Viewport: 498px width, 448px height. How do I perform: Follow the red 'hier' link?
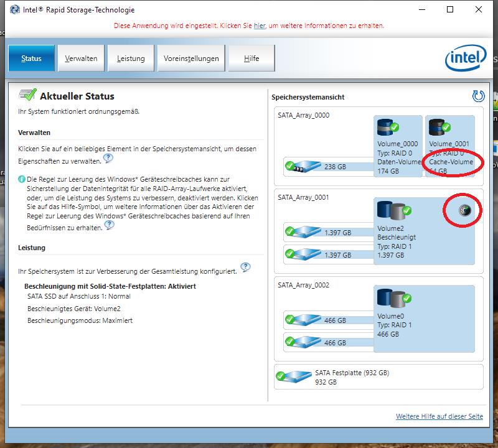(260, 26)
